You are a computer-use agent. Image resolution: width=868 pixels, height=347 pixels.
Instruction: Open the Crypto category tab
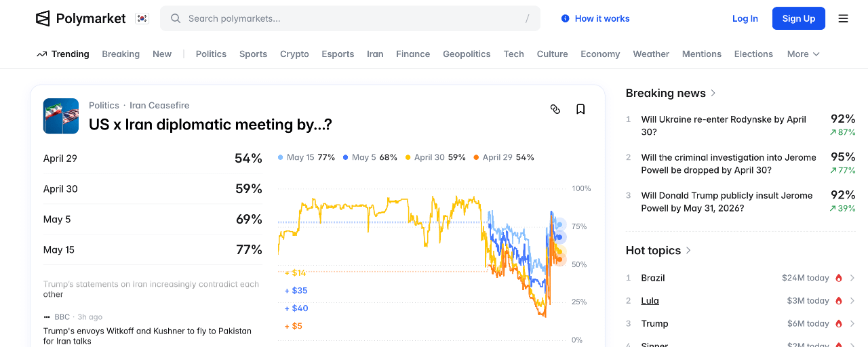click(294, 54)
